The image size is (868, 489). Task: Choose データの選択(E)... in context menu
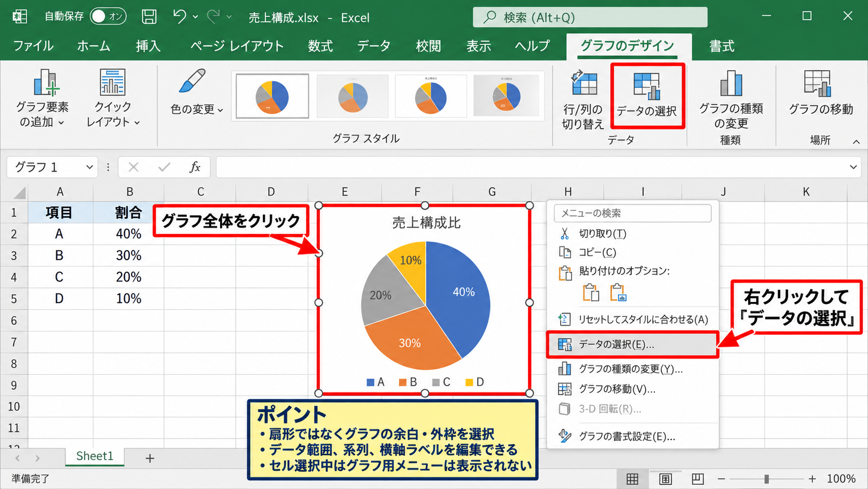pos(632,345)
